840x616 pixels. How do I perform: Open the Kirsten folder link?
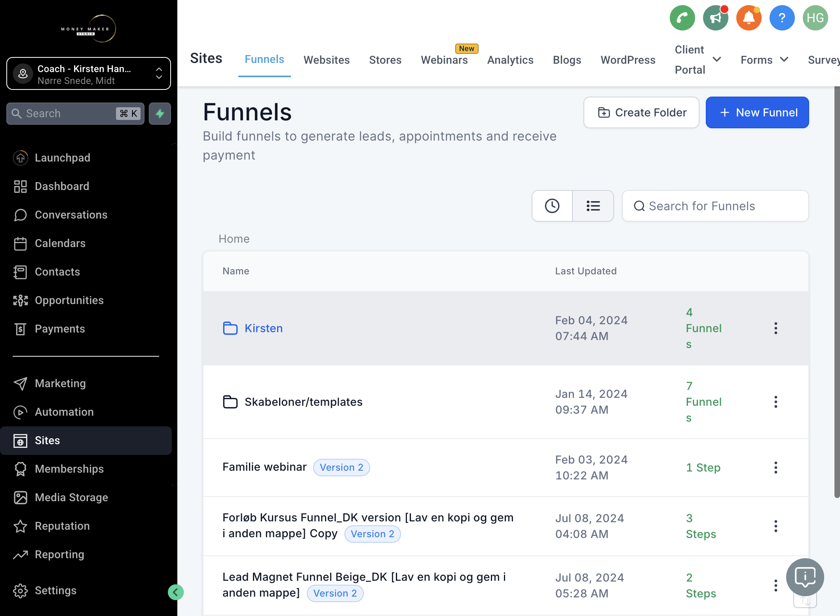tap(263, 328)
